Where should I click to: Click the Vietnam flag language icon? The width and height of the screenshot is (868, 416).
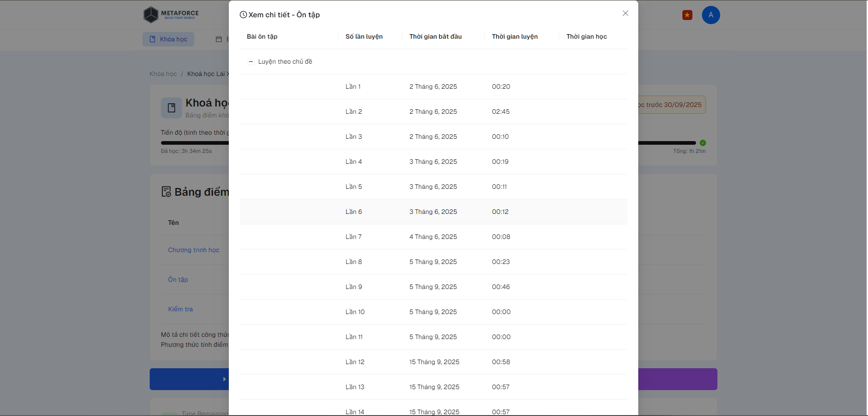point(687,15)
